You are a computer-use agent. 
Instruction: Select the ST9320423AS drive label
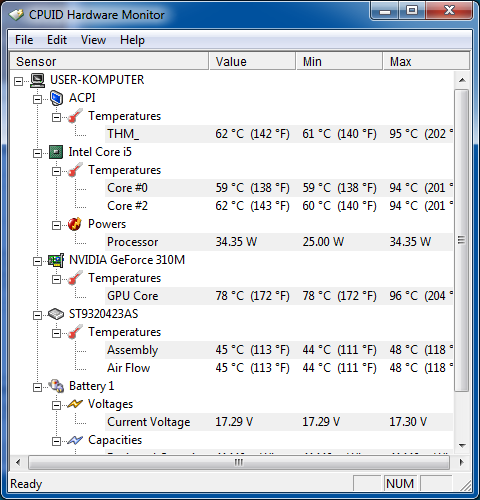coord(103,314)
